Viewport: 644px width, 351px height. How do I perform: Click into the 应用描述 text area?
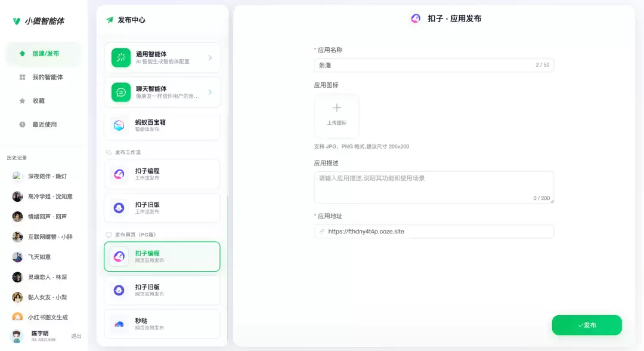pos(434,187)
